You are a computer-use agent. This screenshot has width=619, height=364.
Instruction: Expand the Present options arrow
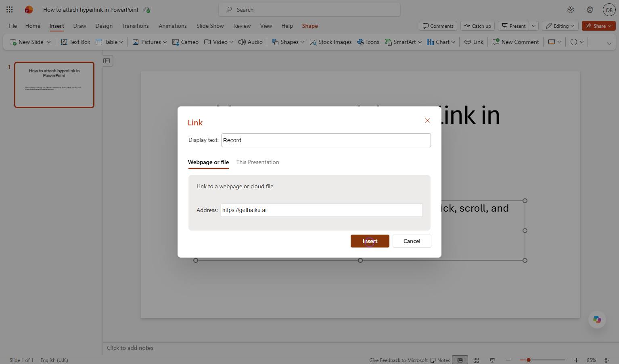pyautogui.click(x=533, y=26)
